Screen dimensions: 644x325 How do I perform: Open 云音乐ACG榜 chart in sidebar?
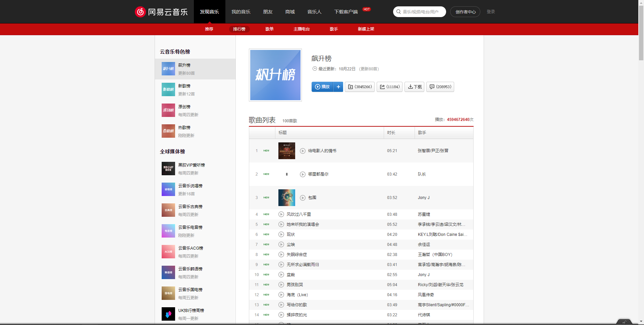[195, 252]
